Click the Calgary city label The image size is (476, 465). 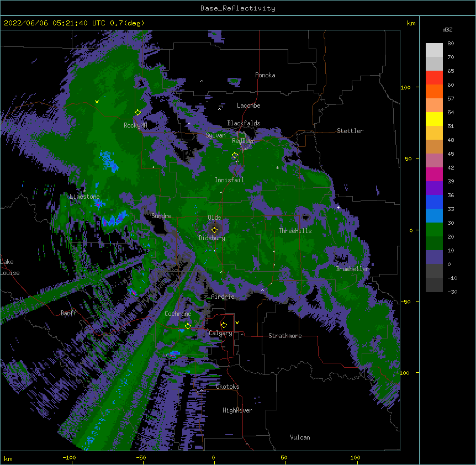click(220, 333)
